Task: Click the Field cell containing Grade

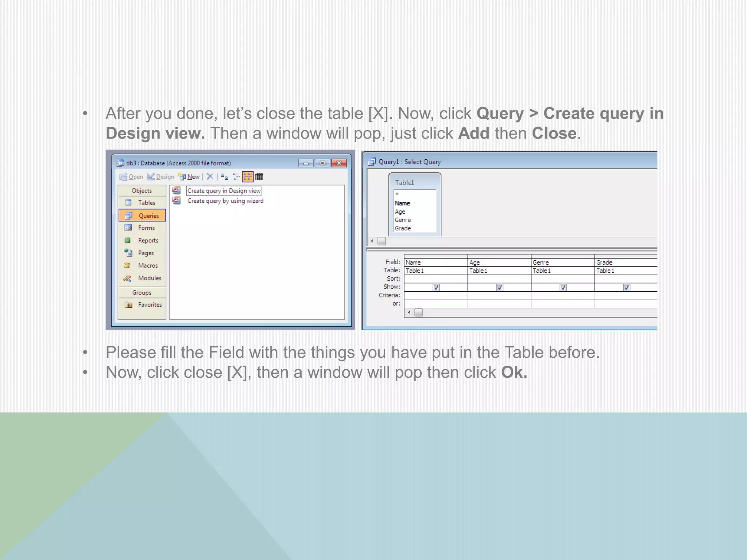Action: [x=625, y=262]
